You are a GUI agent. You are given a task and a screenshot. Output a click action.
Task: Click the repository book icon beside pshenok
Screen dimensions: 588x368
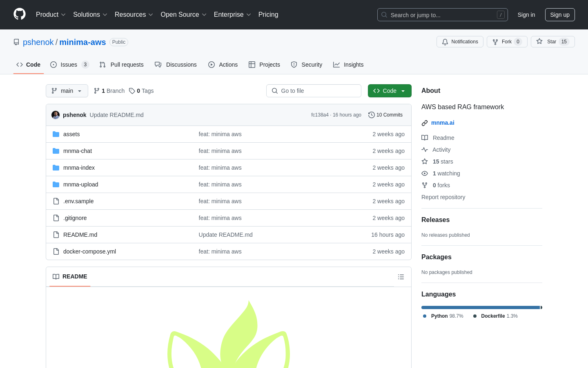click(16, 42)
